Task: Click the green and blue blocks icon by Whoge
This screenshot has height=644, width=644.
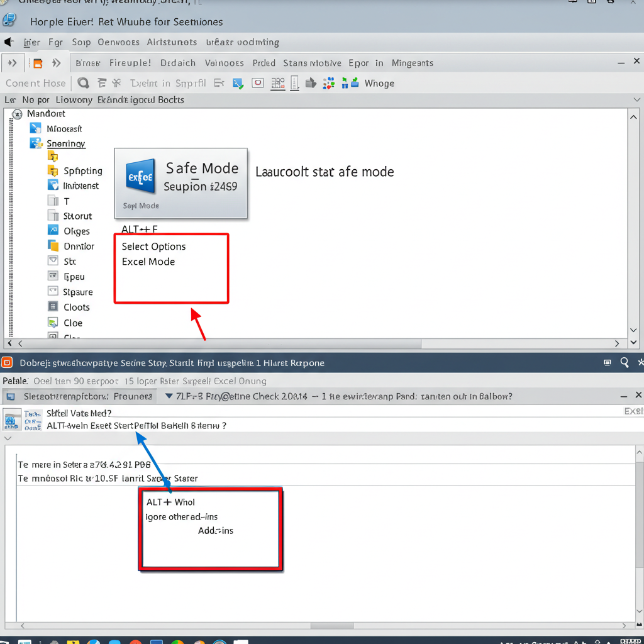Action: pos(350,84)
